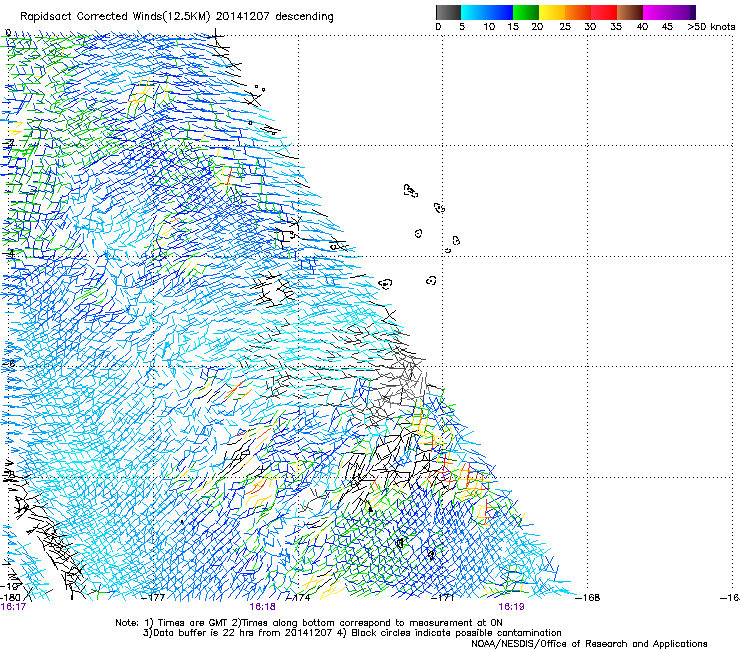Click the purple '16:18' time label

pyautogui.click(x=262, y=607)
